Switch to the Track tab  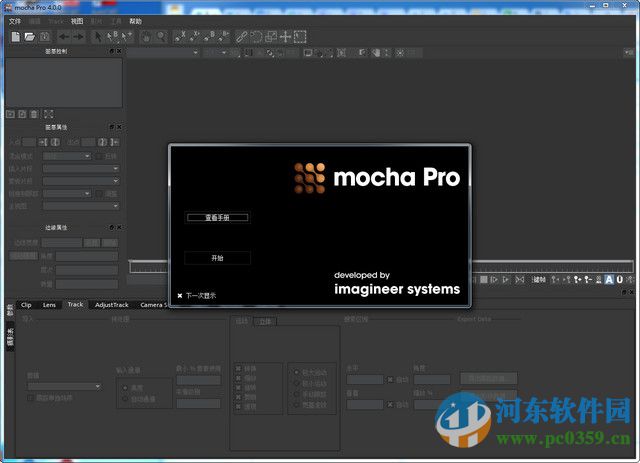tap(76, 305)
